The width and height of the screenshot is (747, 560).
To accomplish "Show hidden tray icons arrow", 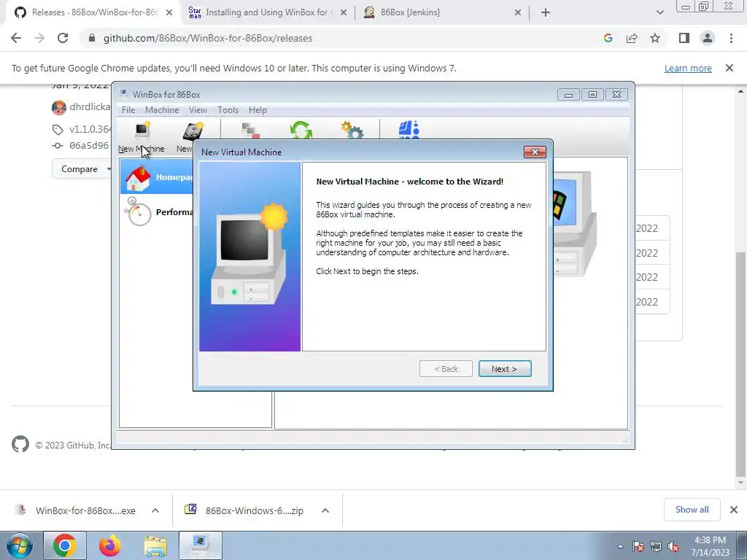I will pos(620,546).
